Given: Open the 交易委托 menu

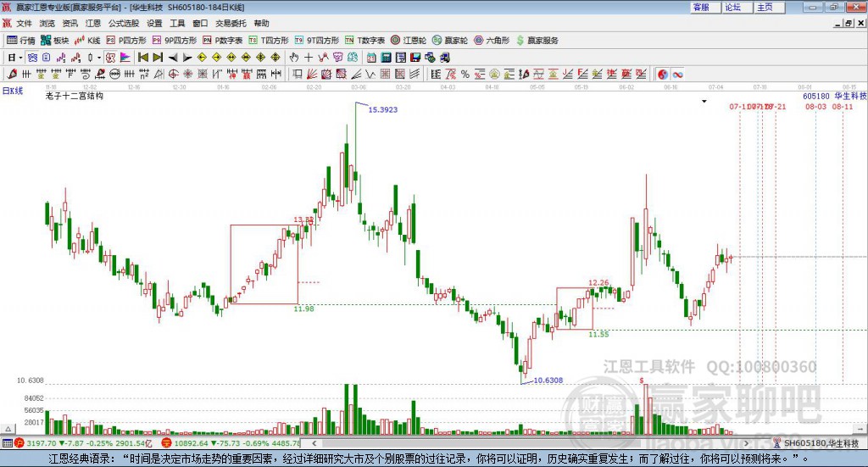Looking at the screenshot, I should pos(231,23).
